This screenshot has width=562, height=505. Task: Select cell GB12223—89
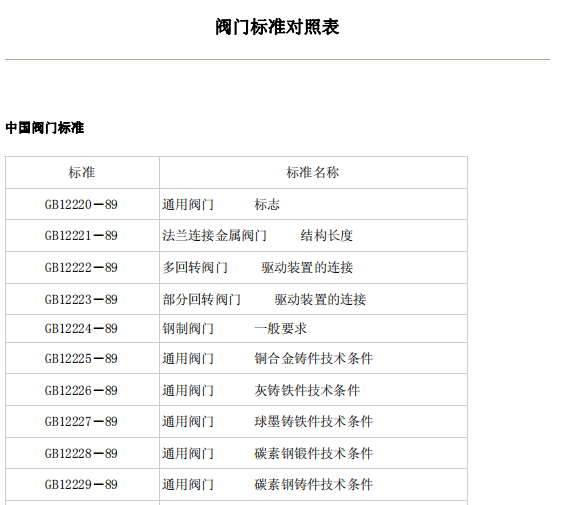(81, 300)
